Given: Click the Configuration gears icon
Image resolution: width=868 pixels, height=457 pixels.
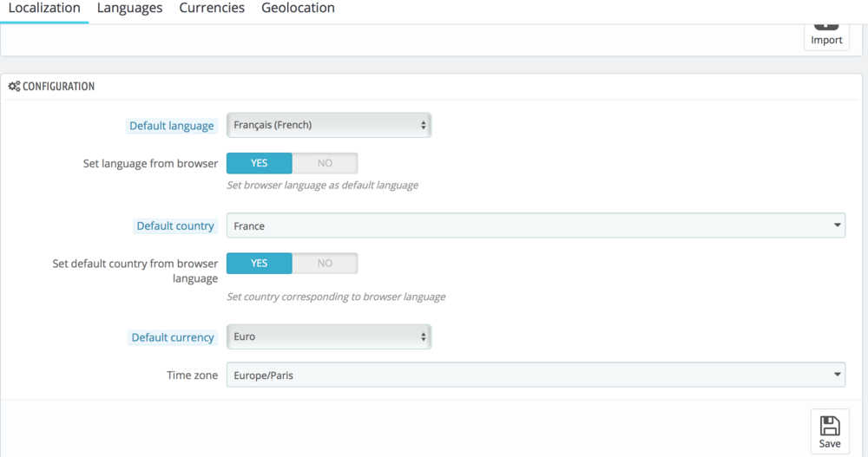Looking at the screenshot, I should 14,87.
